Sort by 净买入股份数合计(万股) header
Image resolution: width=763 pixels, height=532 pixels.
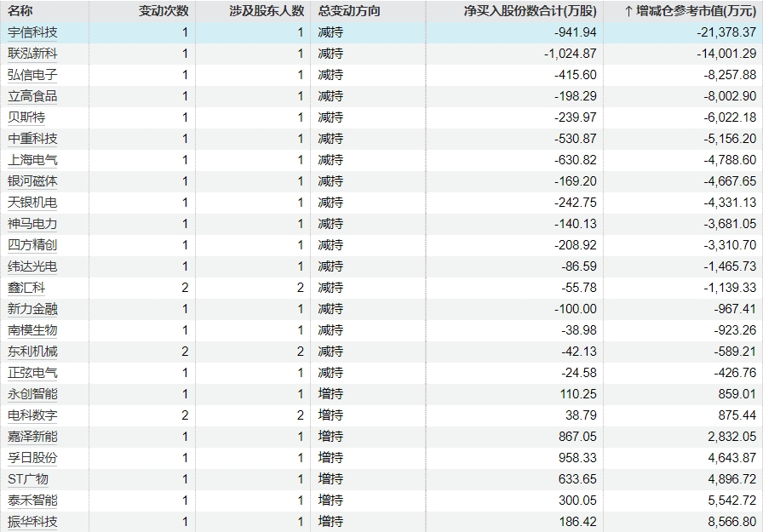pos(530,11)
